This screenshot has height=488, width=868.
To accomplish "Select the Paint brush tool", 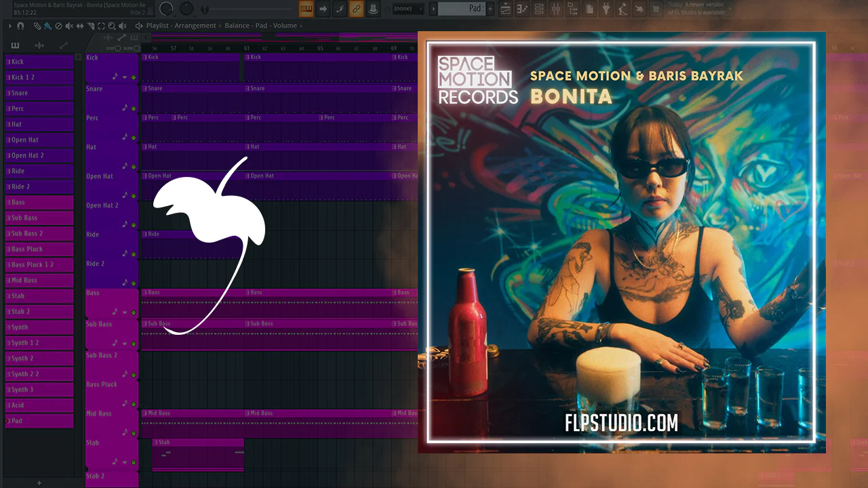I will (47, 26).
